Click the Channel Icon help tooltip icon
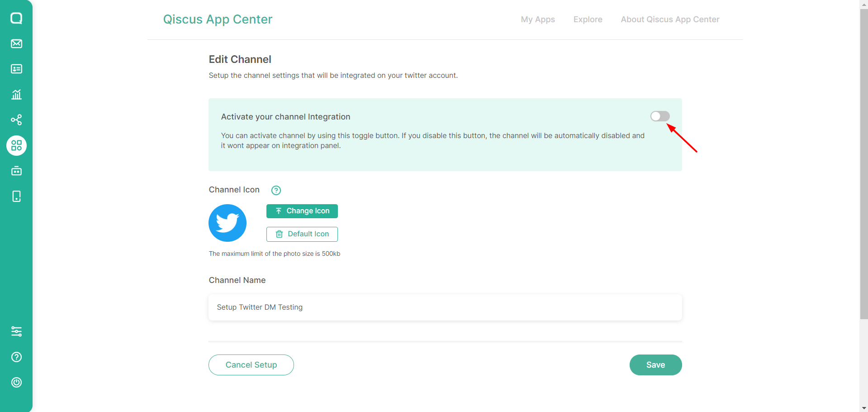Screen dimensions: 868x412 (x=276, y=190)
